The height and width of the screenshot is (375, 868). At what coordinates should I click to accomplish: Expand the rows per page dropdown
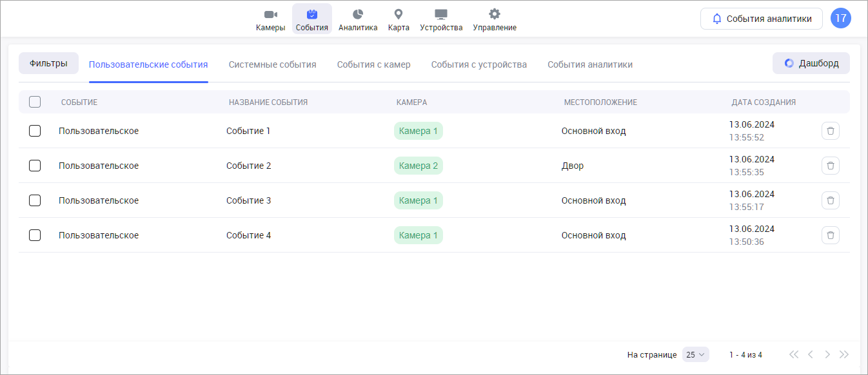click(x=695, y=354)
